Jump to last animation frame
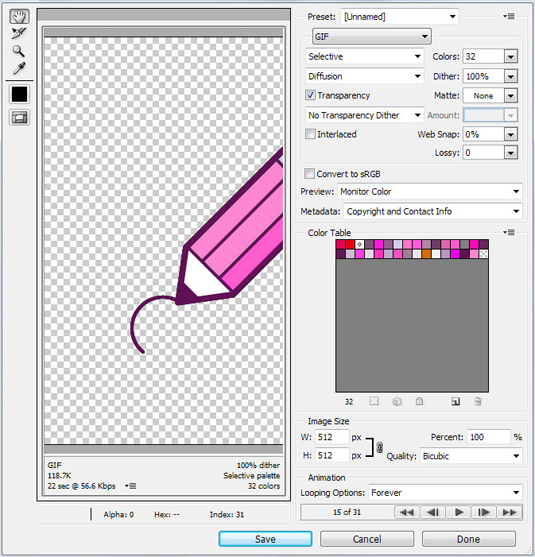Screen dimensions: 535x557 [x=509, y=512]
